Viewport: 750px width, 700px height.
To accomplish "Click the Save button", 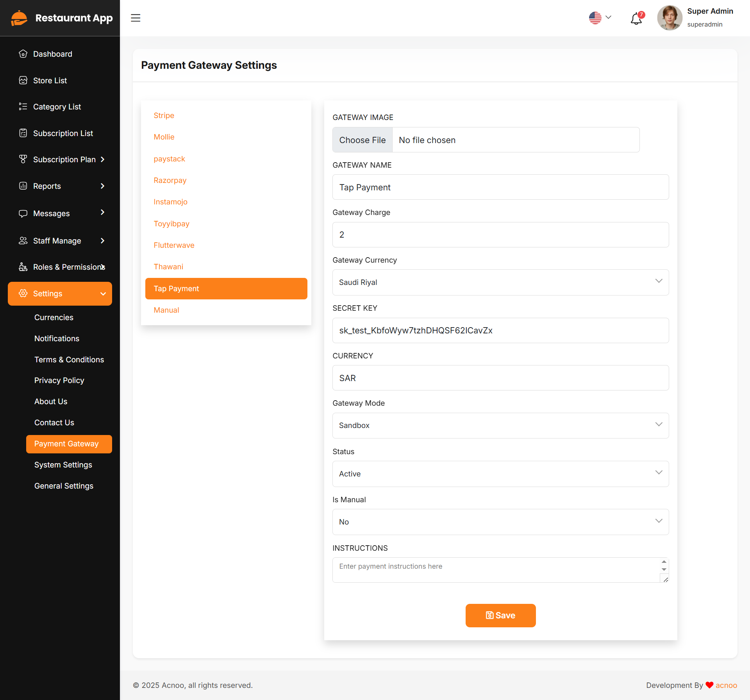I will pyautogui.click(x=500, y=616).
